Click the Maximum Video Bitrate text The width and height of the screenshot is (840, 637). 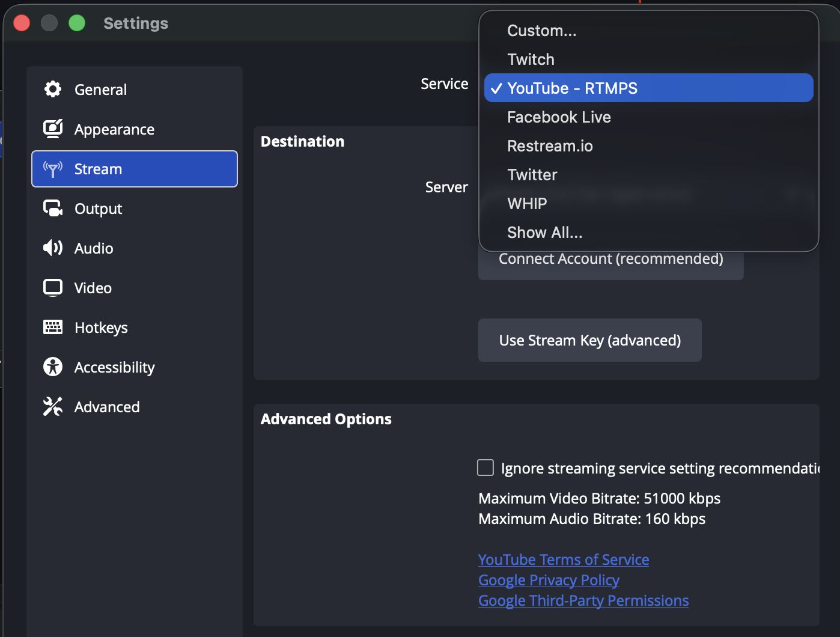point(599,498)
